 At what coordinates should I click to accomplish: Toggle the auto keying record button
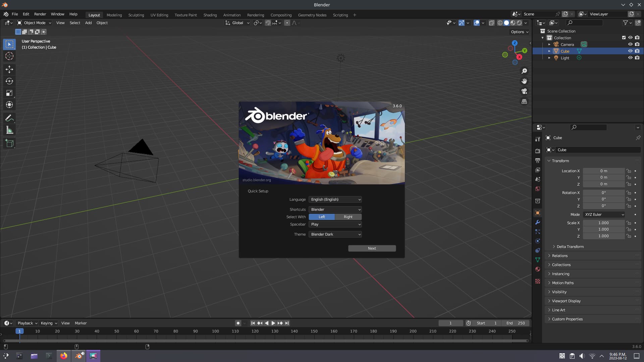[x=238, y=323]
